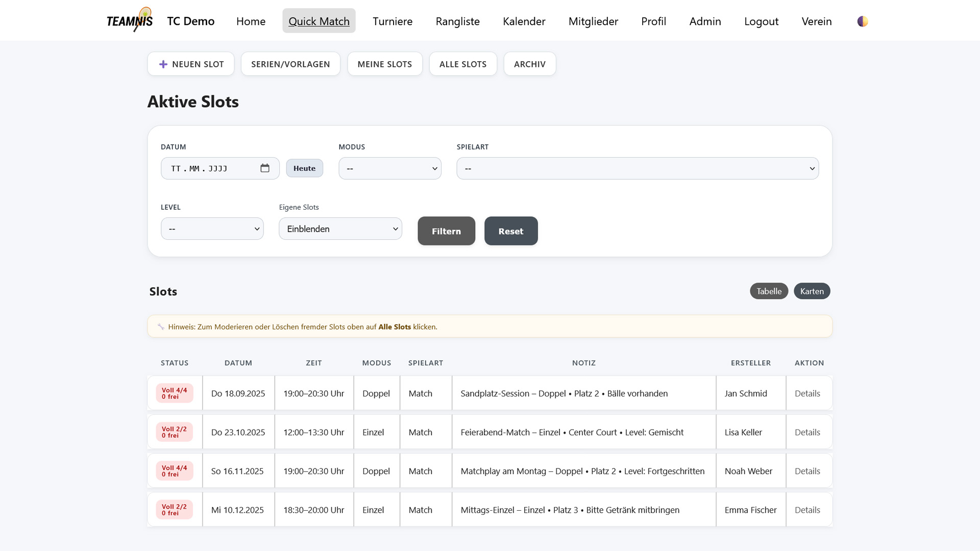View Details of Jan Schmid's Sandplatz-Session slot
980x551 pixels.
tap(807, 393)
